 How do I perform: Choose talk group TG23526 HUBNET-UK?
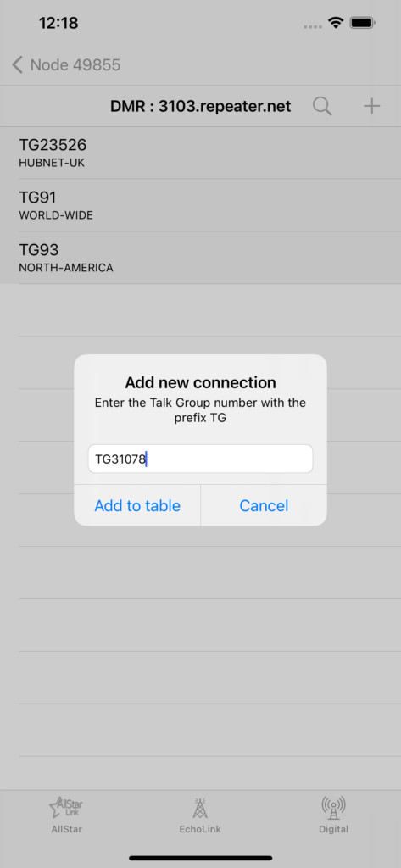tap(200, 153)
